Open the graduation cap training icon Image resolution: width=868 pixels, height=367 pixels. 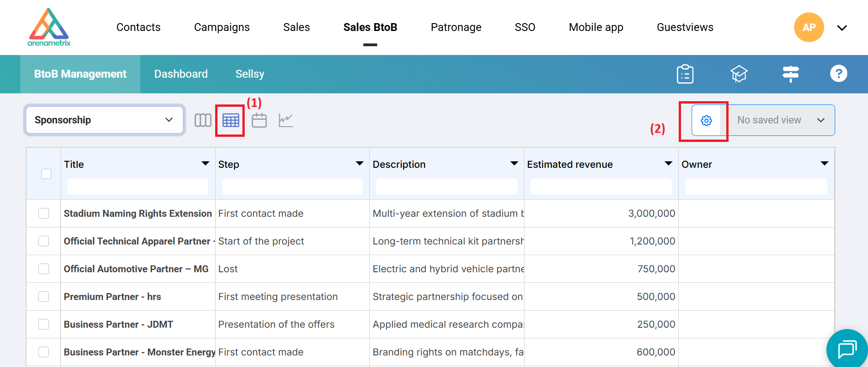click(x=739, y=74)
